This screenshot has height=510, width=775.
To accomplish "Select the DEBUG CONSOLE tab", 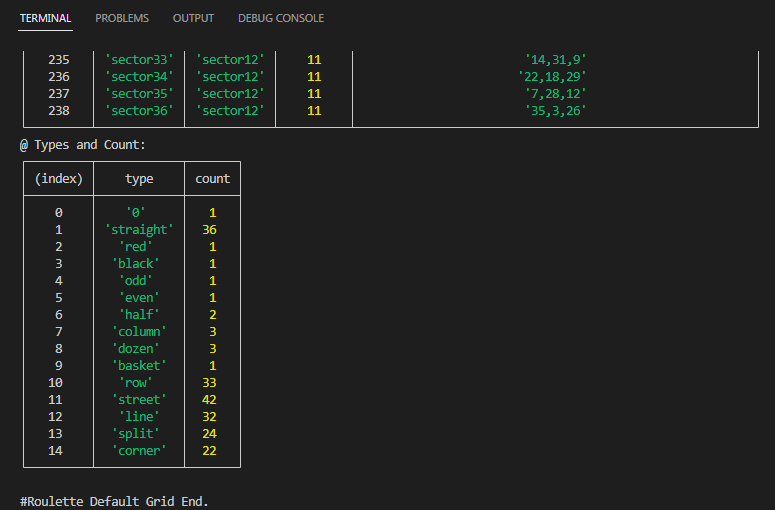I will (x=281, y=18).
